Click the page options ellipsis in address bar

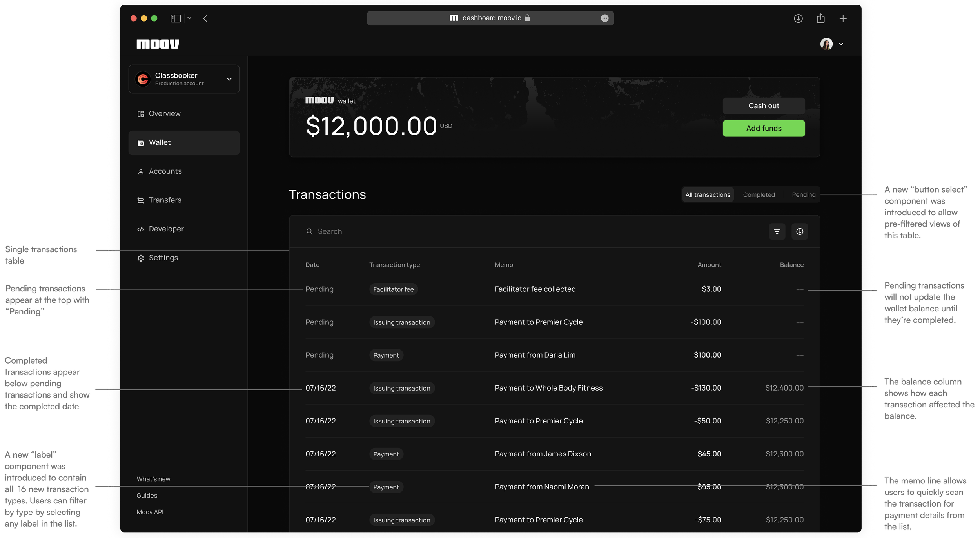click(604, 18)
